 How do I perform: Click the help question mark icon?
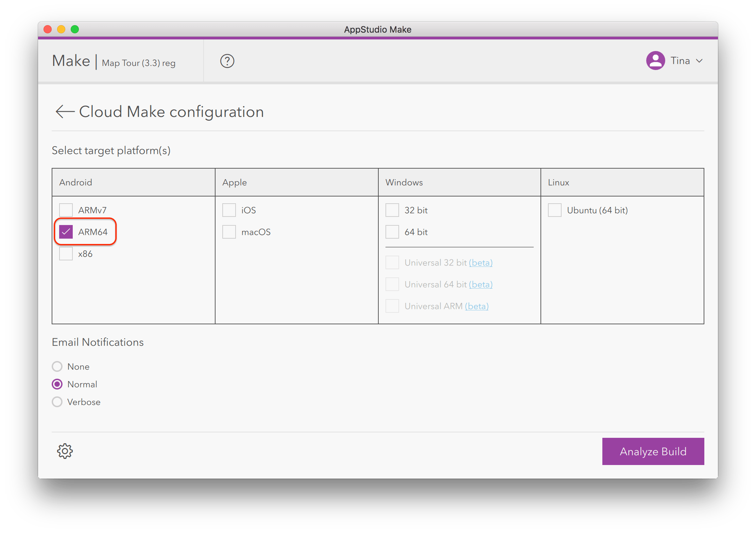point(227,61)
